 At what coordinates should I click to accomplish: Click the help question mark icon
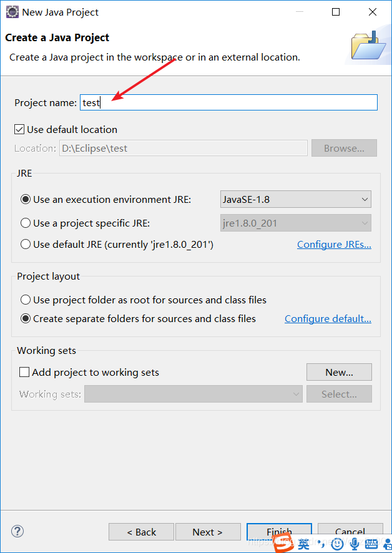(17, 531)
